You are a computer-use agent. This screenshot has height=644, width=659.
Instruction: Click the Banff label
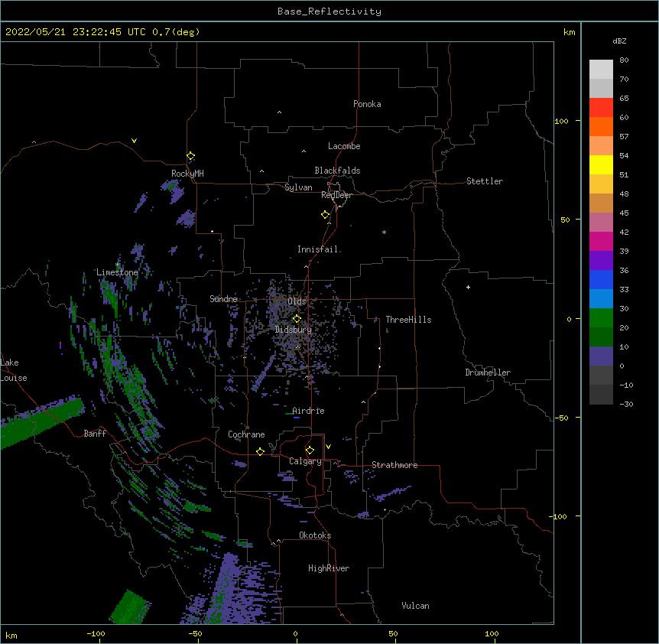click(x=95, y=434)
